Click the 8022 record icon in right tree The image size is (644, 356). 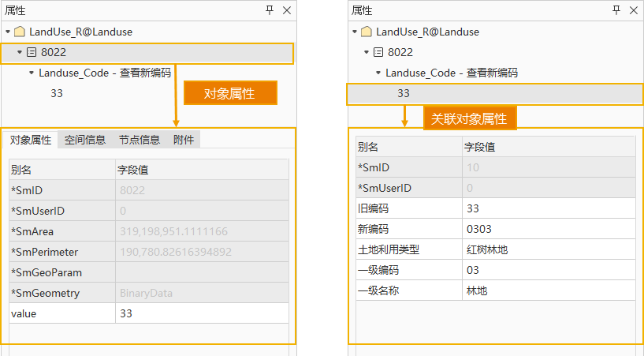click(378, 53)
